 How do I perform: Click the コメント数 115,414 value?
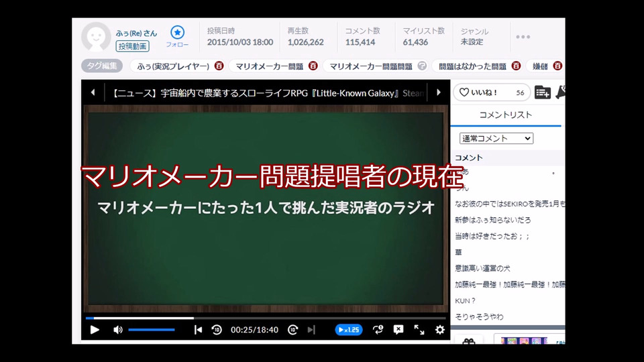(360, 42)
